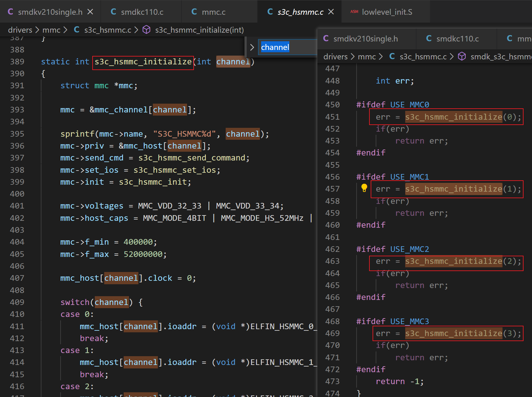Click the symbol cube icon in left breadcrumb

click(147, 30)
